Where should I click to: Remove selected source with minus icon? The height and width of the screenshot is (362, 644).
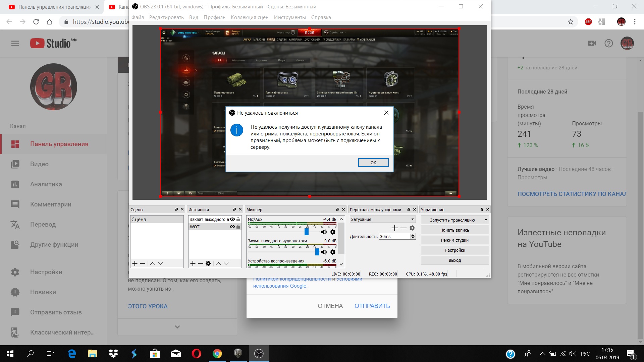[201, 263]
